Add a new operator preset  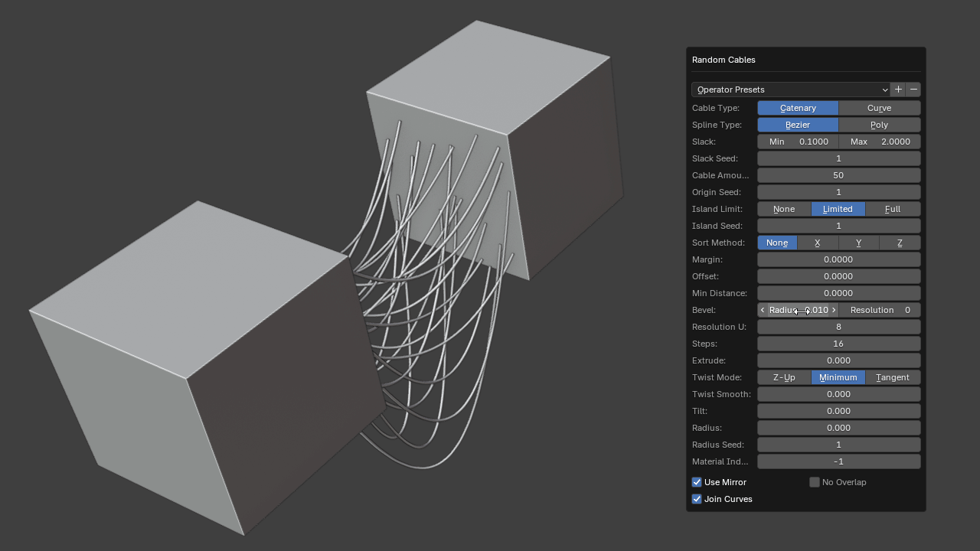tap(898, 90)
